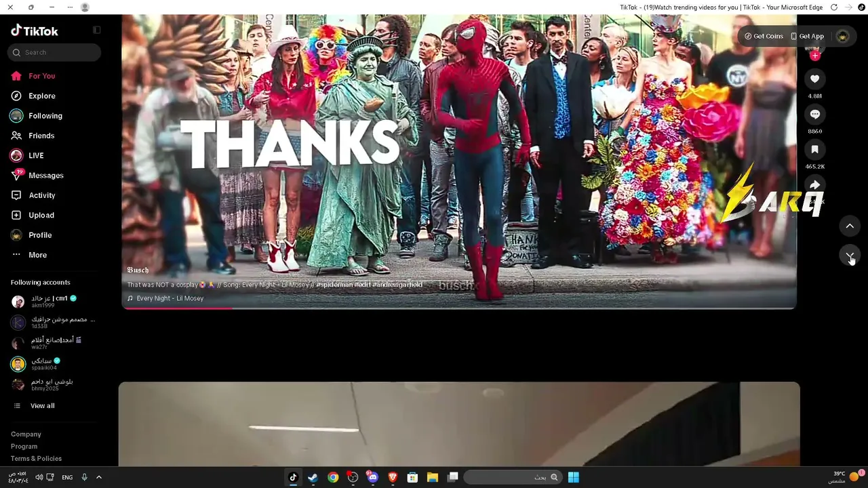868x488 pixels.
Task: Click the TikTok logo
Action: pos(35,30)
